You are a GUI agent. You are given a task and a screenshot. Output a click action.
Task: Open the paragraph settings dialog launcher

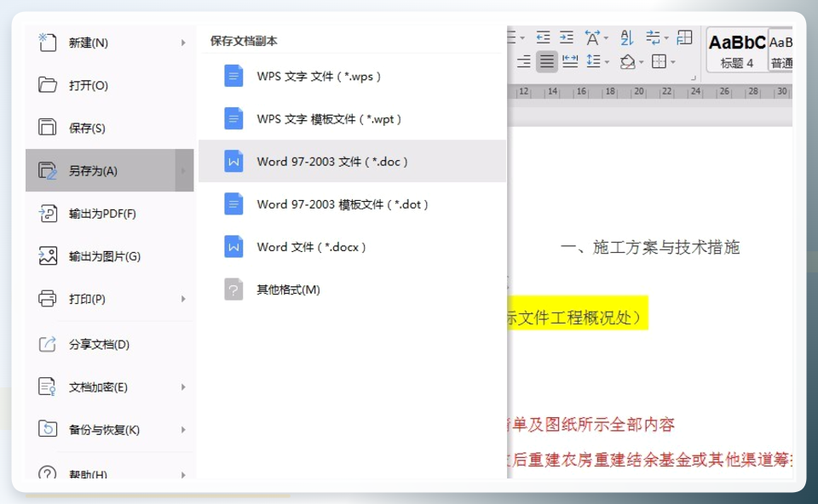coord(694,77)
